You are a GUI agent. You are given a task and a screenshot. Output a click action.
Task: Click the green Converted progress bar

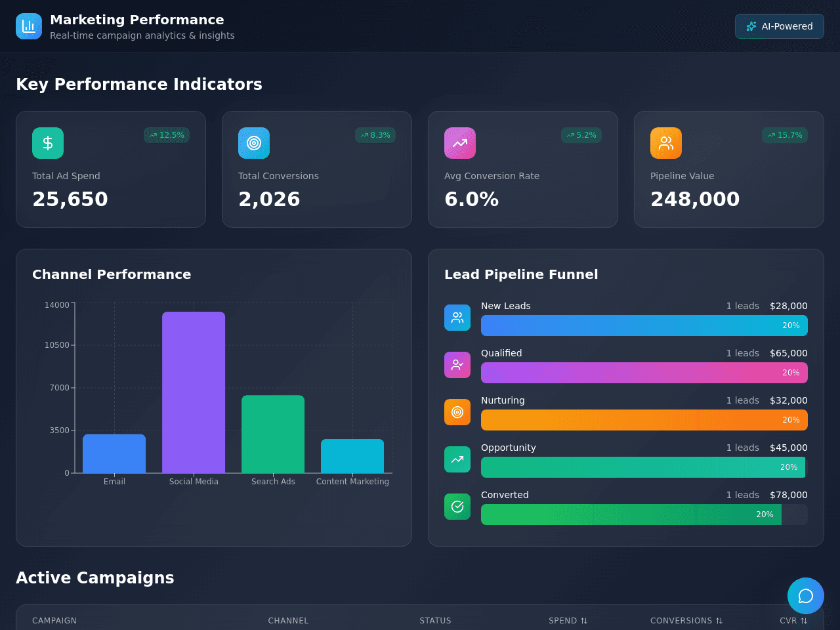[631, 514]
